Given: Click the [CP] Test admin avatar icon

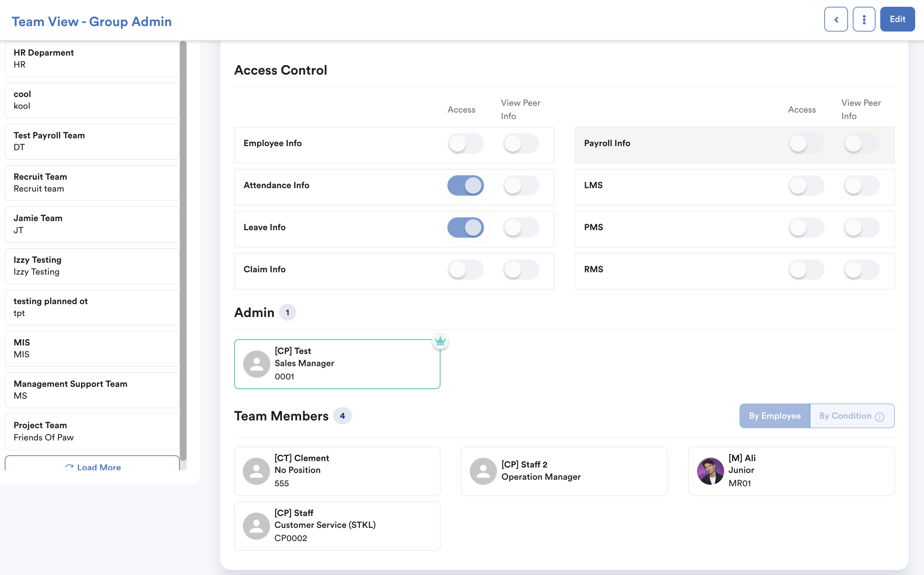Looking at the screenshot, I should tap(257, 364).
